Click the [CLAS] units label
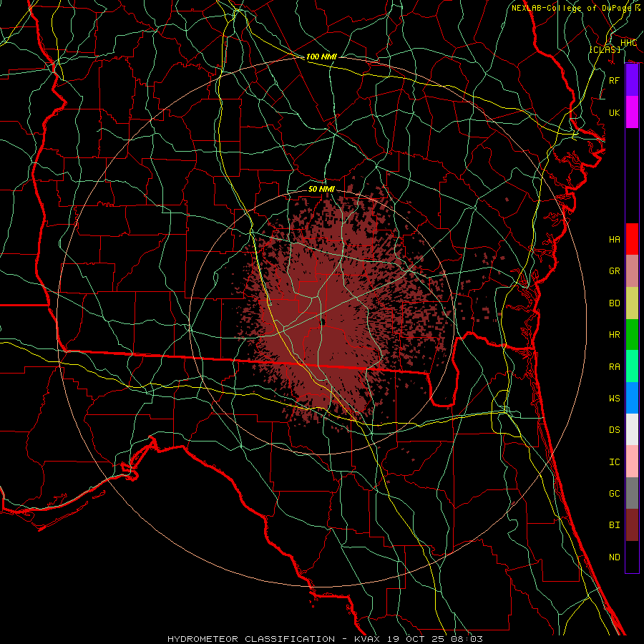The height and width of the screenshot is (644, 644). coord(605,49)
